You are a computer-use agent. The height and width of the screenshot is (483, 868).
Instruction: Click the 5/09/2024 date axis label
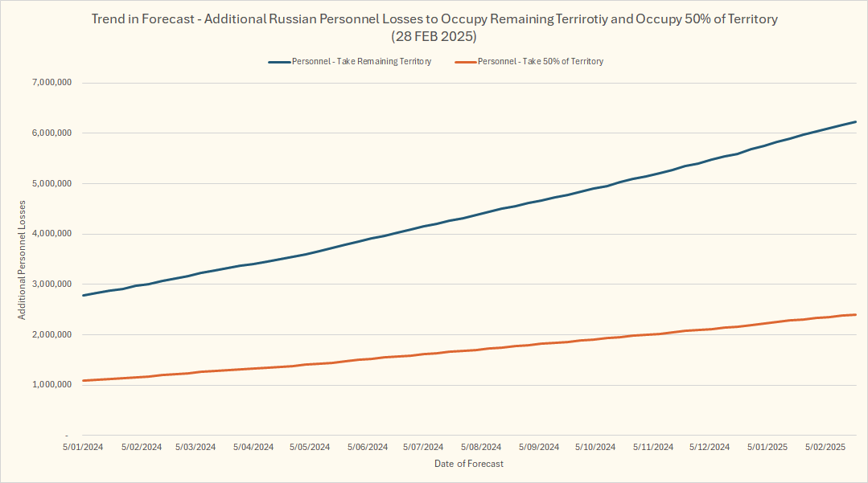point(538,447)
